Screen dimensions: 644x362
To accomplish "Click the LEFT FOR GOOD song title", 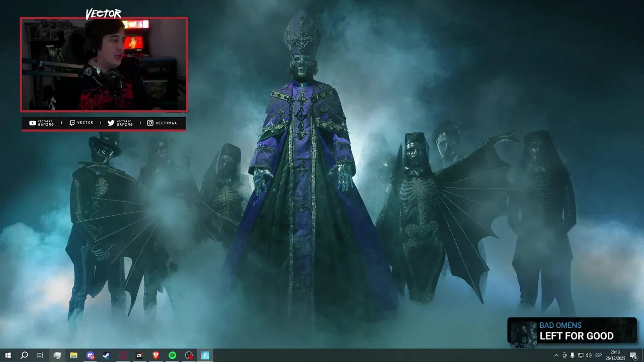I will pos(577,336).
